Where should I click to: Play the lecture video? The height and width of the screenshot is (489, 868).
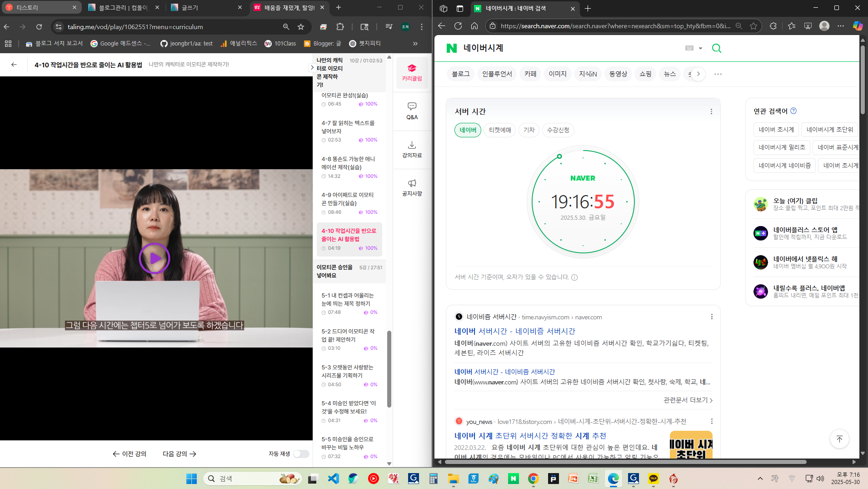pyautogui.click(x=155, y=258)
